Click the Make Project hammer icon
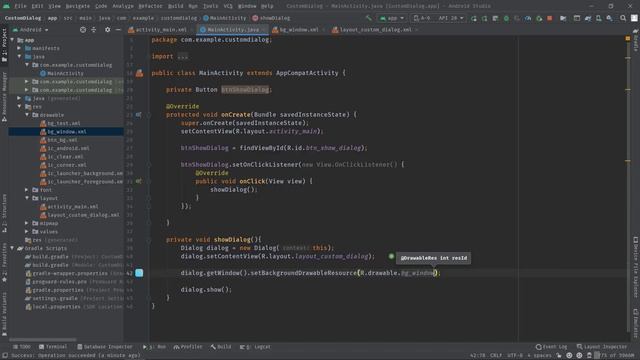Screen dimensions: 640x360 tap(369, 18)
